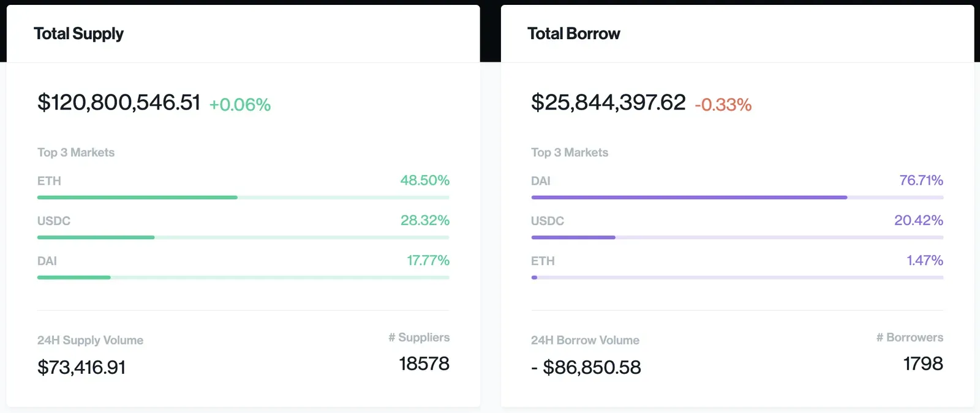Open the ETH borrow market label
Viewport: 980px width, 413px height.
pyautogui.click(x=543, y=261)
